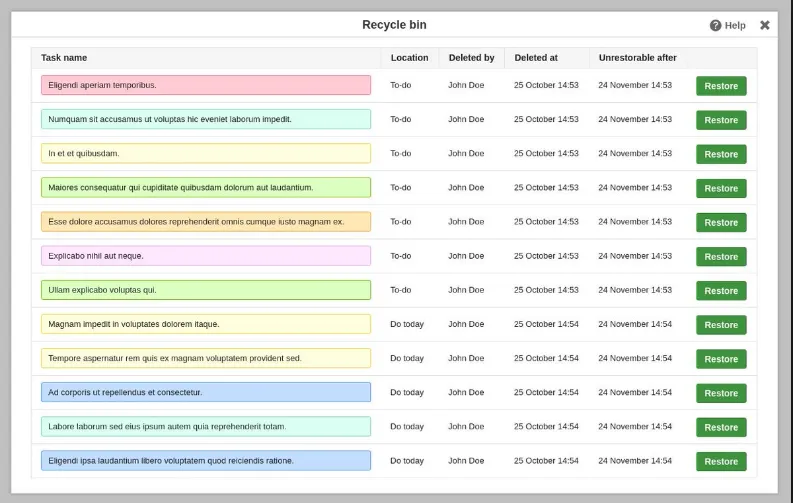The image size is (793, 503).
Task: Restore 'Ad corporis ut repellendus' task
Action: (721, 393)
